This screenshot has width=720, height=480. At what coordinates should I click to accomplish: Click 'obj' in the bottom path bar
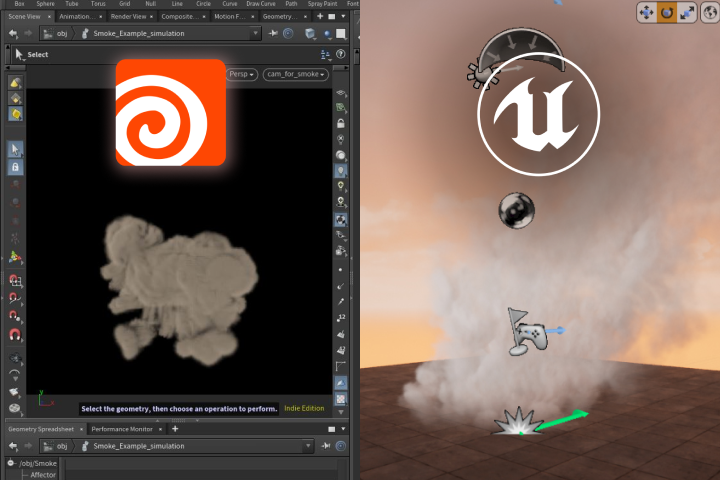tap(62, 446)
